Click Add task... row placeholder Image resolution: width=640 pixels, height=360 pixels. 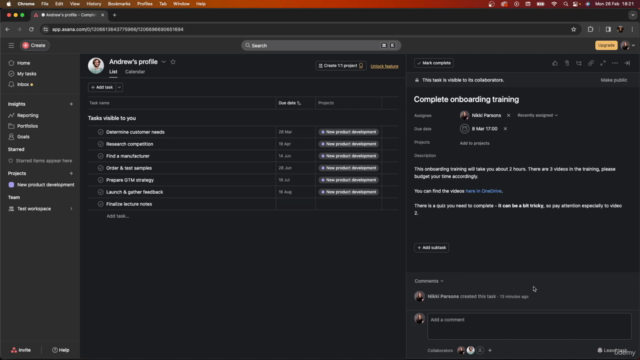tap(118, 216)
